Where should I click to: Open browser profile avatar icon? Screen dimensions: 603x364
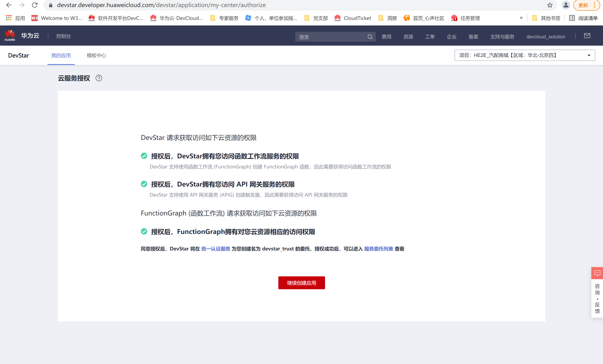[x=566, y=5]
